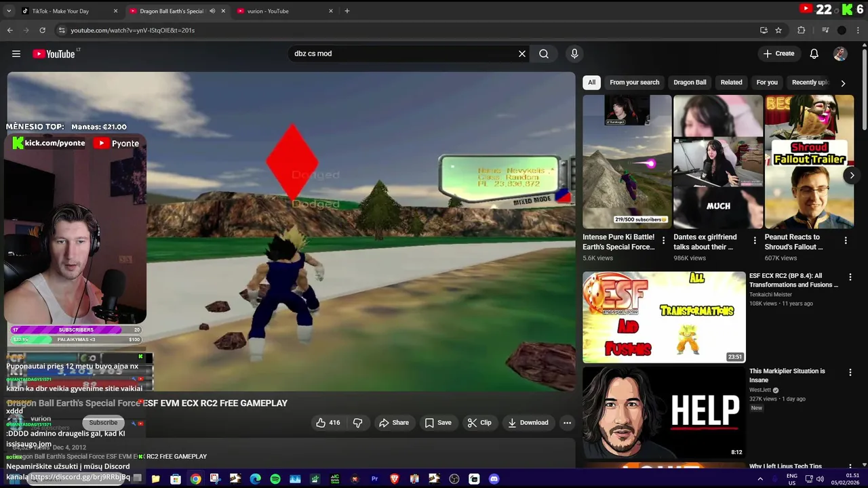Screen dimensions: 868x488
Task: Open the Markiplier HELP video thumbnail
Action: tap(664, 413)
